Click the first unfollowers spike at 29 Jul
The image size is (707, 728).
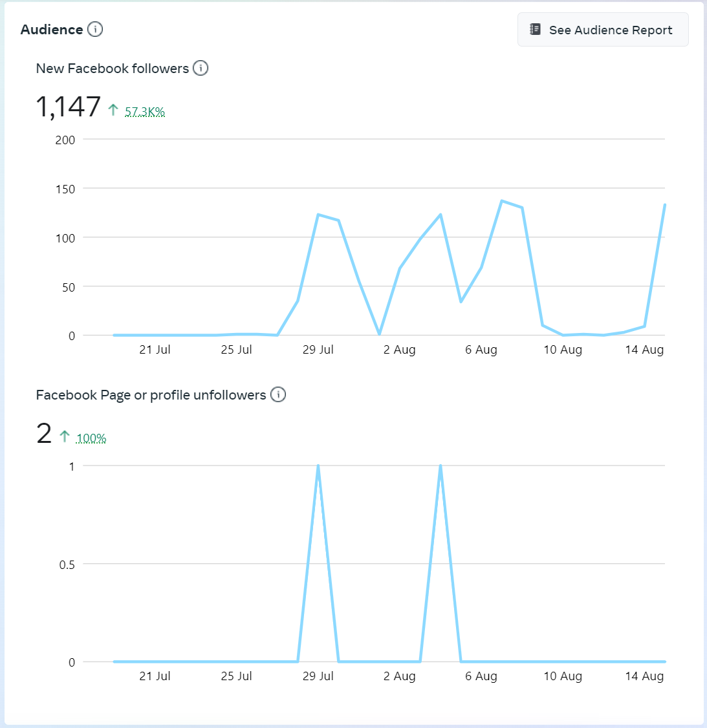[318, 466]
